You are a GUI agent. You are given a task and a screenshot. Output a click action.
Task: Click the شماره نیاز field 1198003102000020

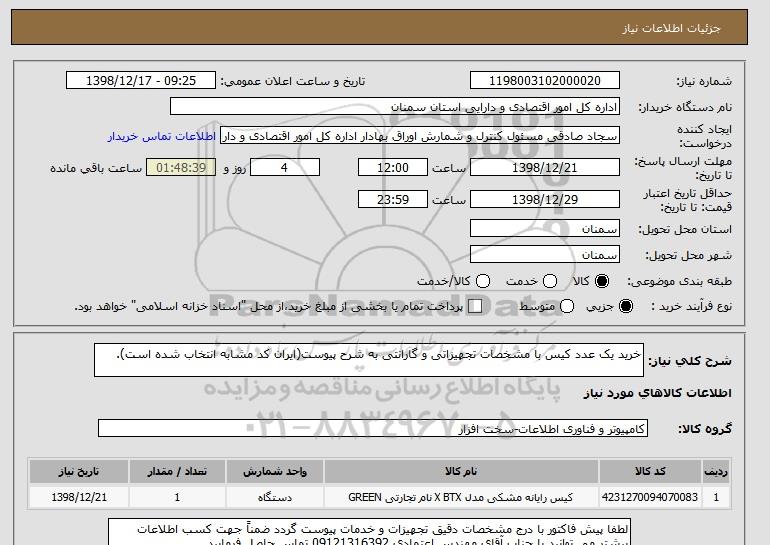click(545, 81)
